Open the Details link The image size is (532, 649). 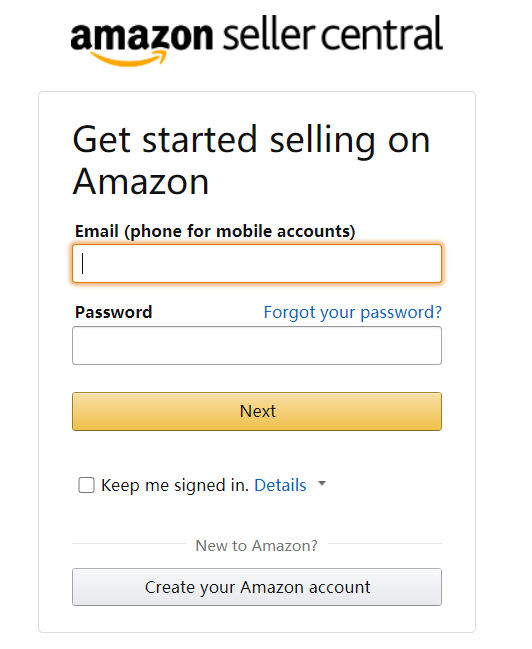[280, 485]
